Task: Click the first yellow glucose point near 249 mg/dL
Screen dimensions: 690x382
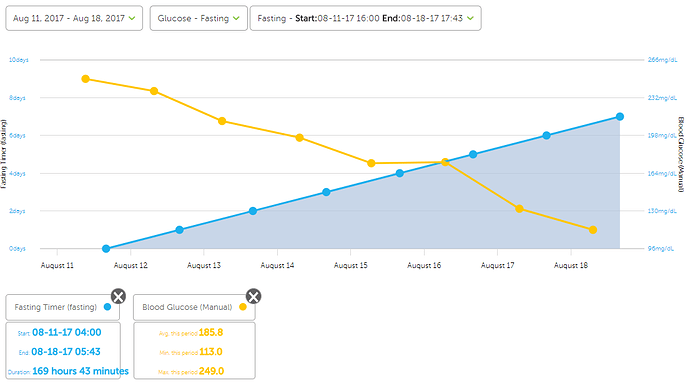Action: (x=86, y=79)
